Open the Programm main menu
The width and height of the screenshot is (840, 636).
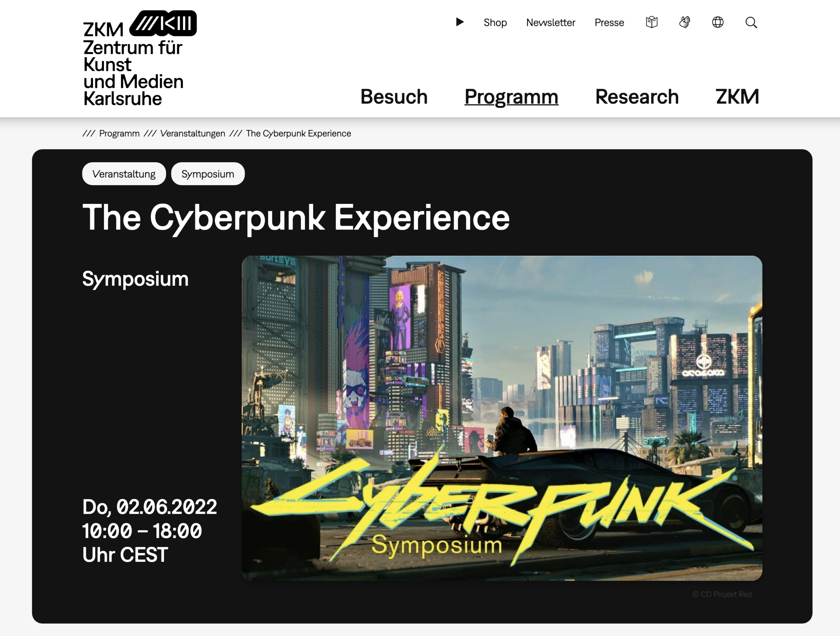(x=511, y=96)
